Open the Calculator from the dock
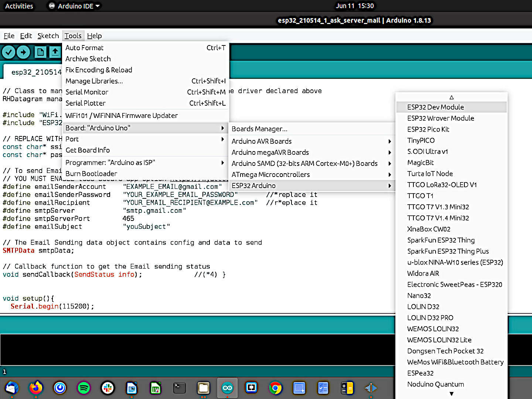The image size is (532, 399). click(347, 388)
